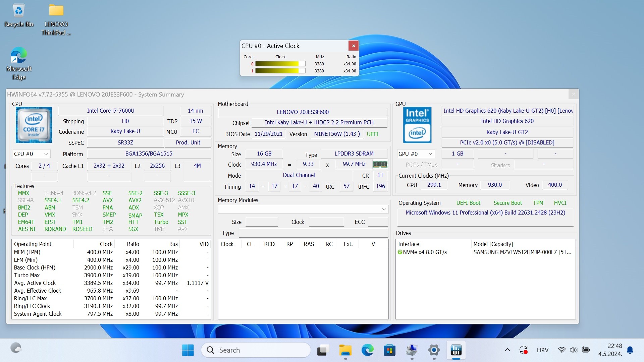Click the BIOS date 11/29/2021 value
This screenshot has height=362, width=644.
click(268, 134)
